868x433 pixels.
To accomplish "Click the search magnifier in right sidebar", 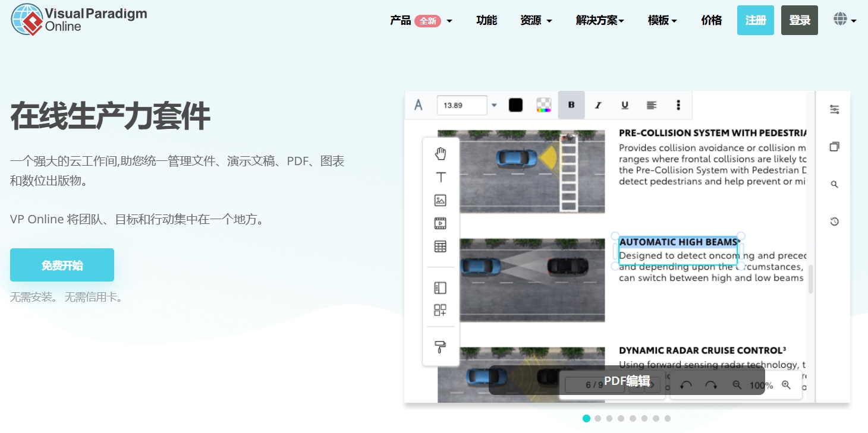I will pyautogui.click(x=835, y=185).
